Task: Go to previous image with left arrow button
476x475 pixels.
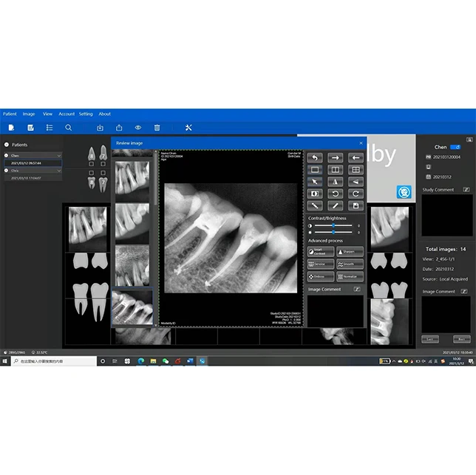Action: tap(356, 158)
